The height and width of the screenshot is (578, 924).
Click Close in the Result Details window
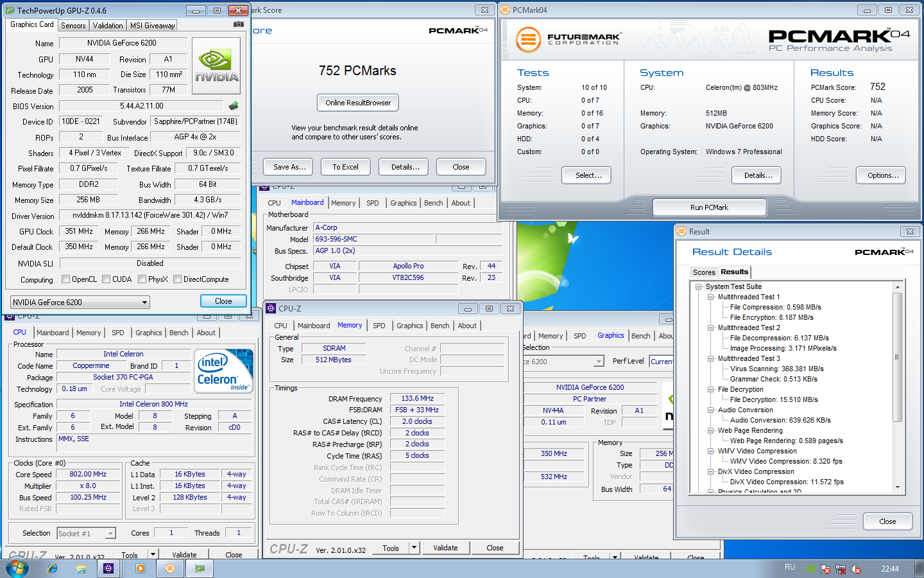(x=887, y=521)
